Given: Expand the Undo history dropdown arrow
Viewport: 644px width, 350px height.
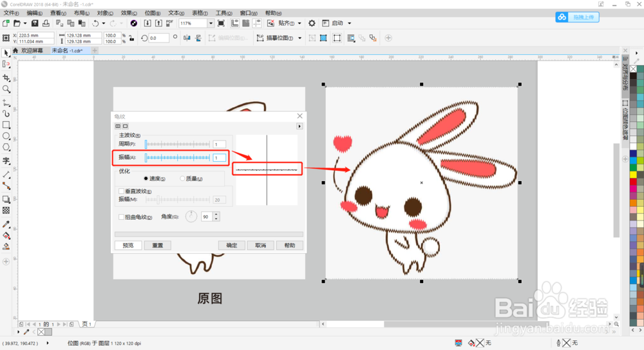Looking at the screenshot, I should [103, 23].
